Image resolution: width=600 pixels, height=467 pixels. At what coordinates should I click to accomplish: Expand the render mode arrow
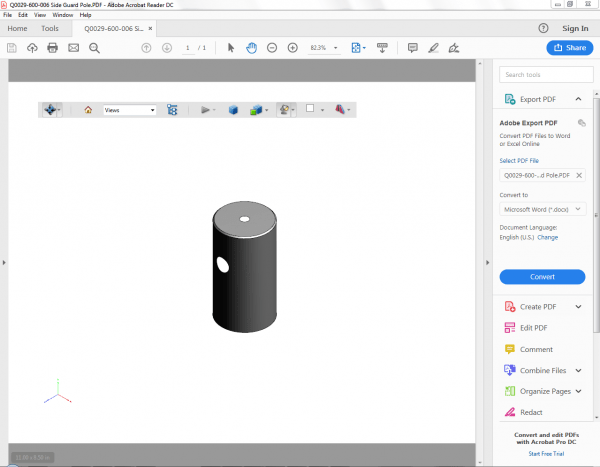267,110
